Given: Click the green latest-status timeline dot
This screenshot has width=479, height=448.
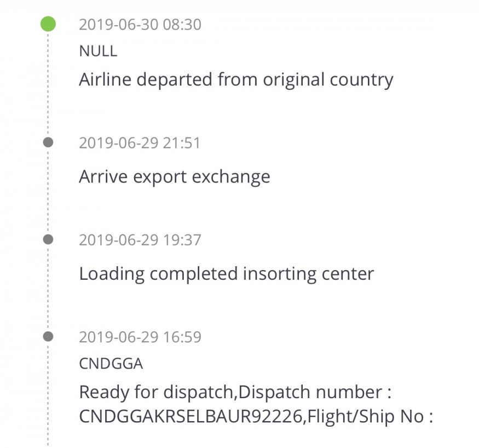Looking at the screenshot, I should pyautogui.click(x=48, y=24).
